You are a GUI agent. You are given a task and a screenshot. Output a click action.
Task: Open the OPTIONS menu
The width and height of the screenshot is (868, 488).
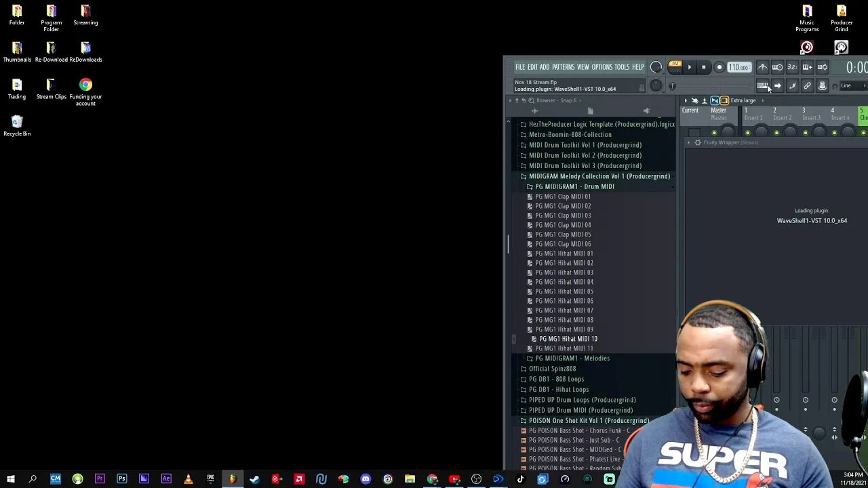601,67
